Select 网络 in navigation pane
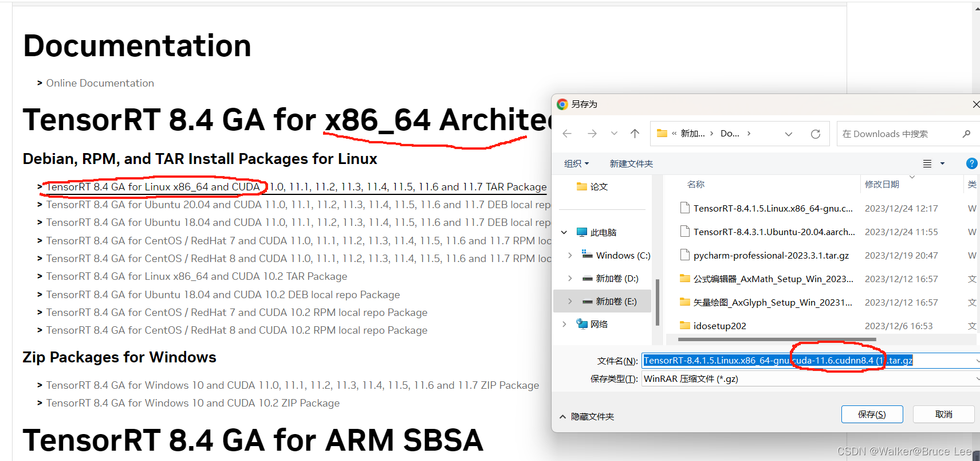The image size is (980, 461). [599, 324]
